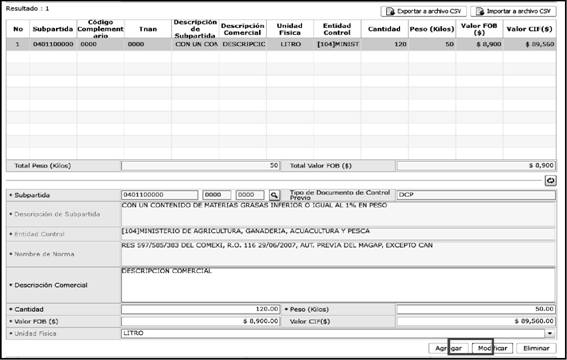The width and height of the screenshot is (567, 360).
Task: Click the $ 89,560 cell in row 1
Action: click(529, 44)
